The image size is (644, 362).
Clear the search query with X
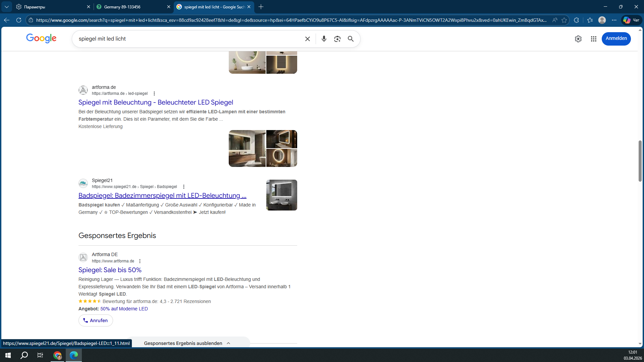[307, 39]
